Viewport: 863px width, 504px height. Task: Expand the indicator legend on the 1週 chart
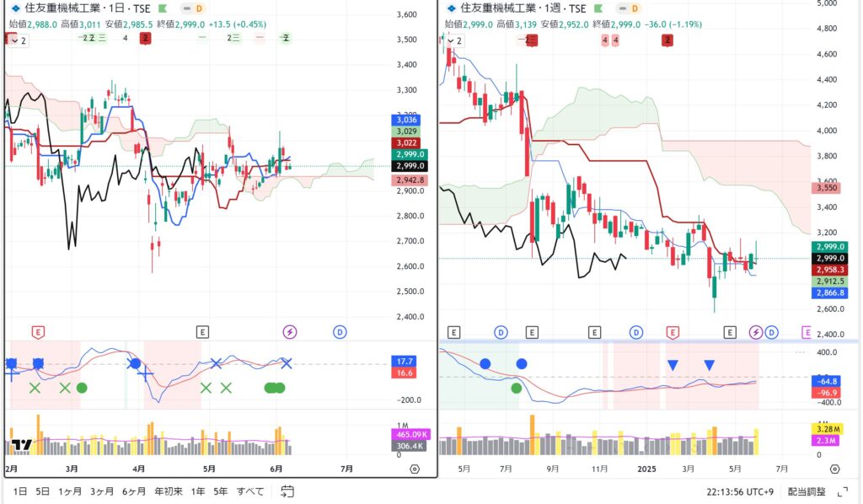pos(454,40)
